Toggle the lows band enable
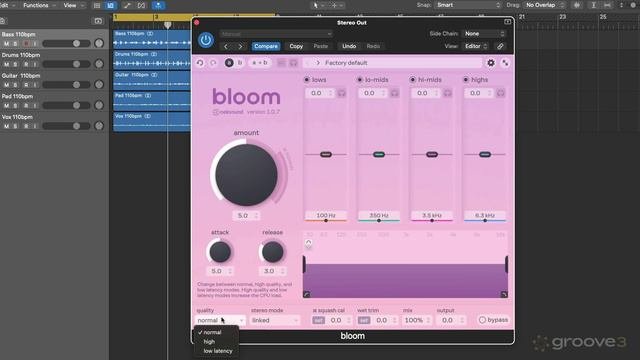The image size is (640, 360). tap(307, 80)
